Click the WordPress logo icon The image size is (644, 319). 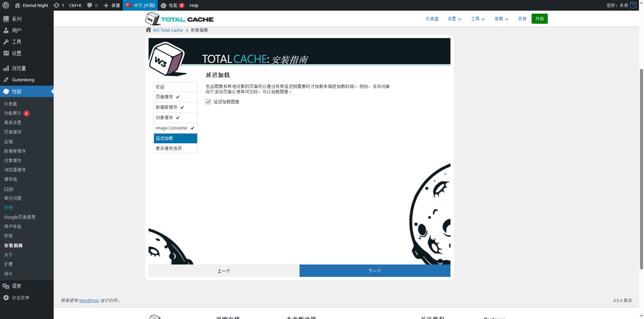coord(6,5)
